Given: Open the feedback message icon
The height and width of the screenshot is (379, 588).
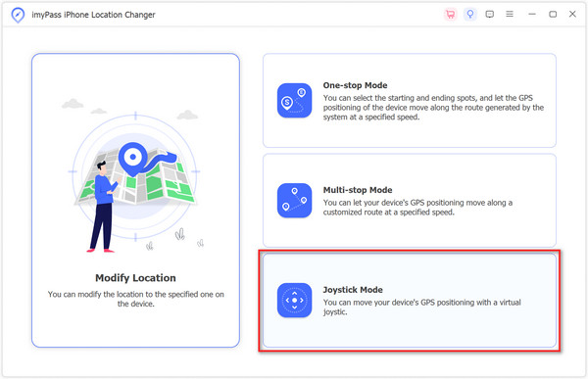Looking at the screenshot, I should pyautogui.click(x=489, y=15).
